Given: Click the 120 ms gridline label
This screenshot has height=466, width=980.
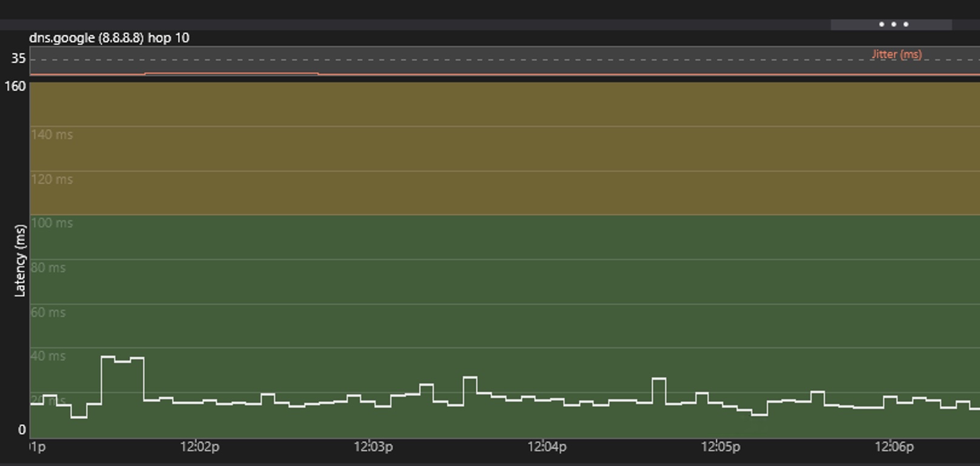Looking at the screenshot, I should 52,180.
